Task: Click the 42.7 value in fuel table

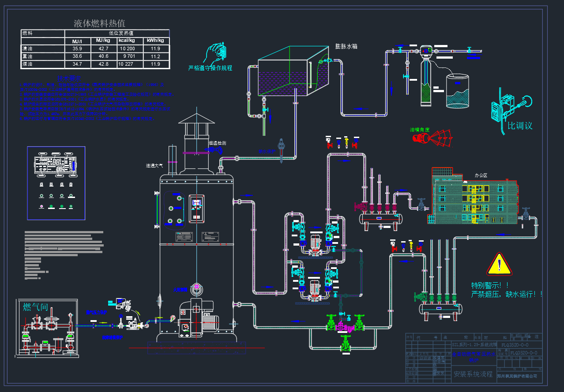Action: point(103,49)
